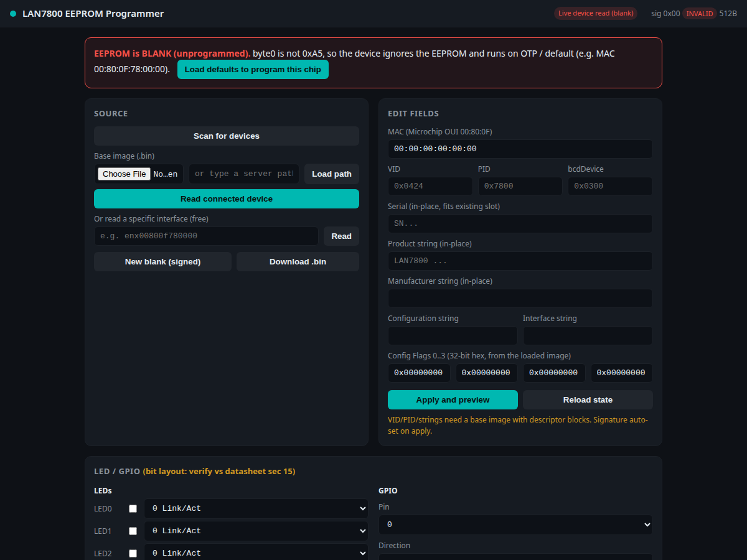747x560 pixels.
Task: Edit the second Config Flags hex field
Action: click(487, 373)
